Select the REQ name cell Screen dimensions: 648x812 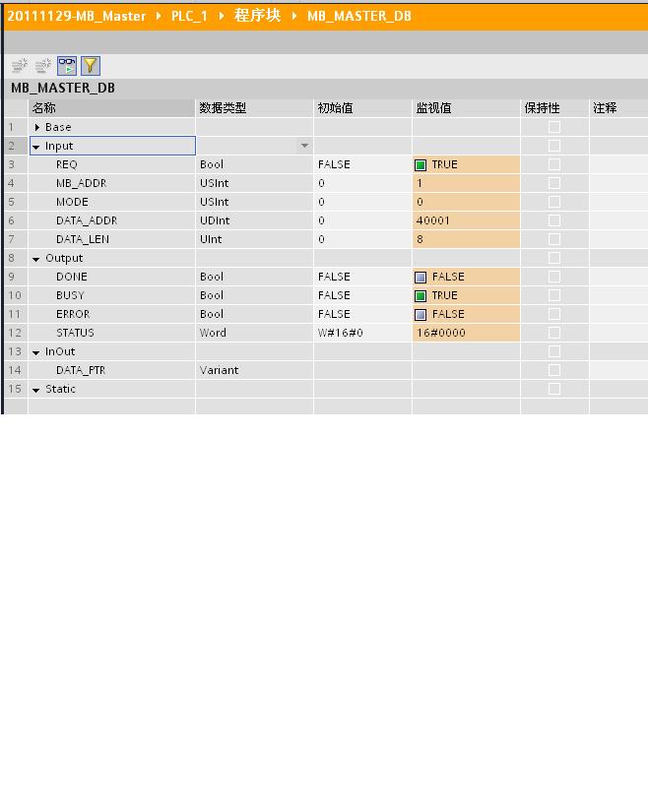point(111,164)
